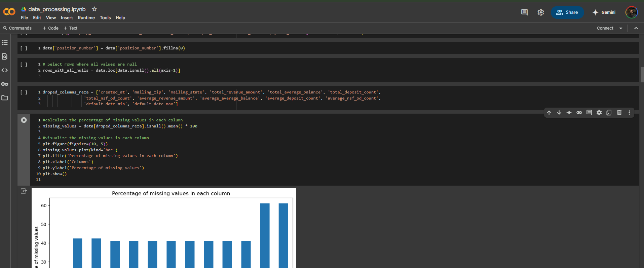The height and width of the screenshot is (268, 644).
Task: Delete the current cell with trash icon
Action: tap(619, 113)
